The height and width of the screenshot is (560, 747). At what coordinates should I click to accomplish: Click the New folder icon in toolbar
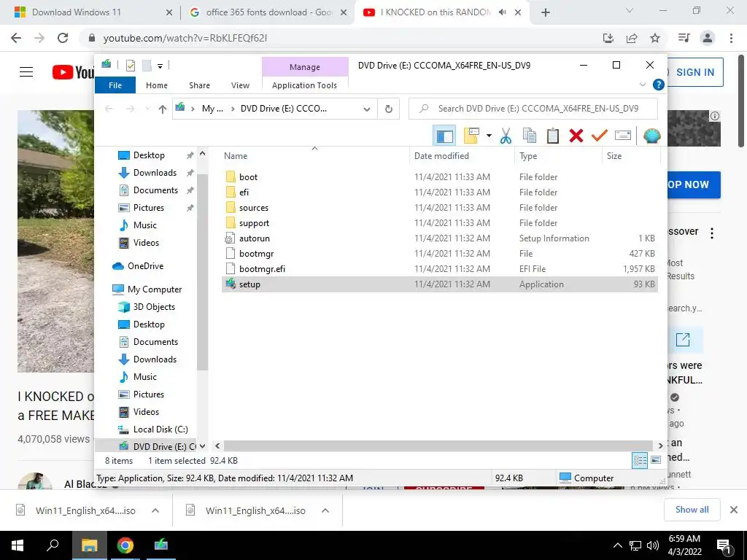(471, 136)
